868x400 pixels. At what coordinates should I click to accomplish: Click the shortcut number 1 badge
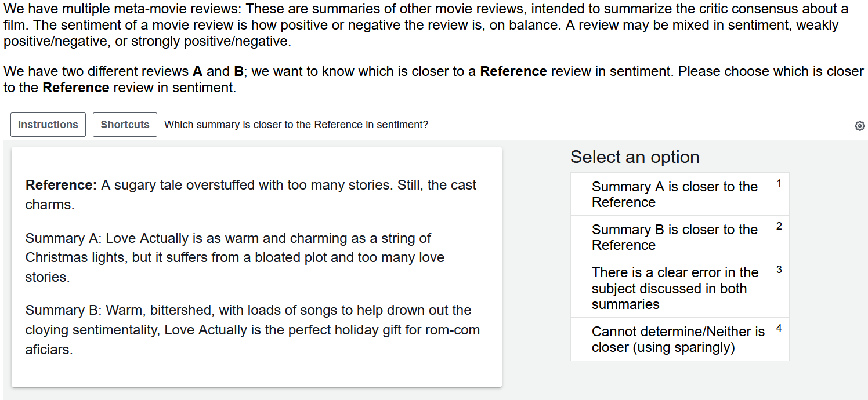coord(779,183)
